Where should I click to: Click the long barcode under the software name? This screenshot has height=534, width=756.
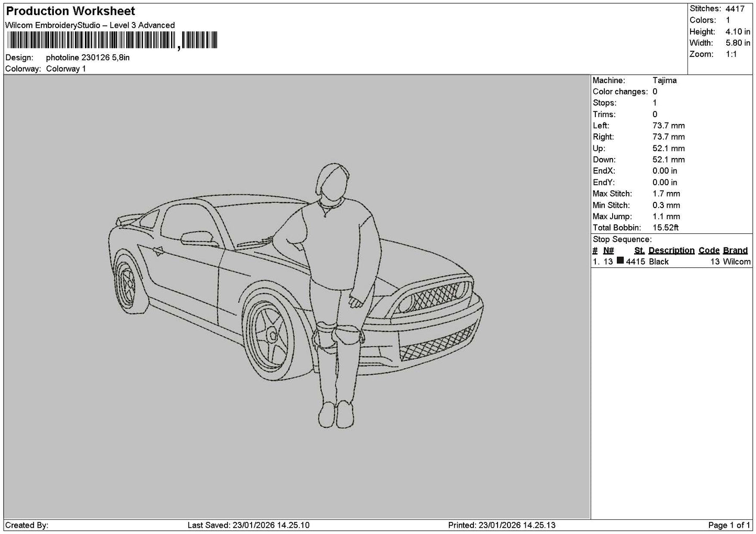coord(92,40)
